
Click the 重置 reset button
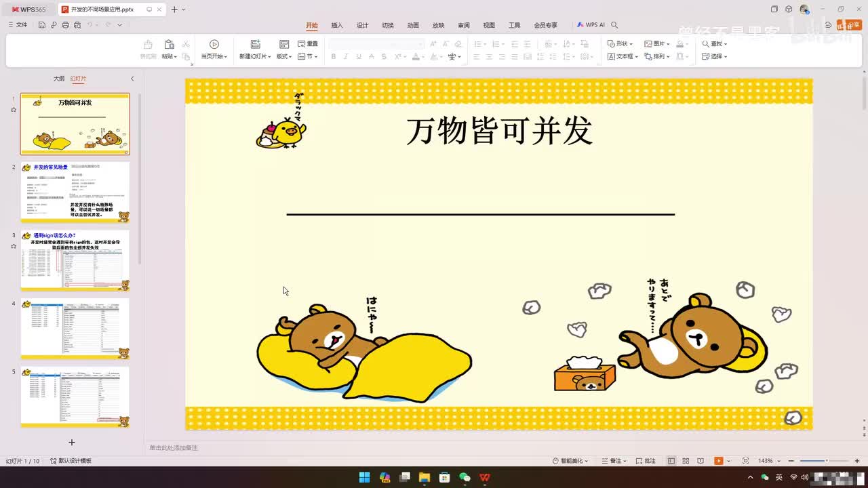(307, 44)
